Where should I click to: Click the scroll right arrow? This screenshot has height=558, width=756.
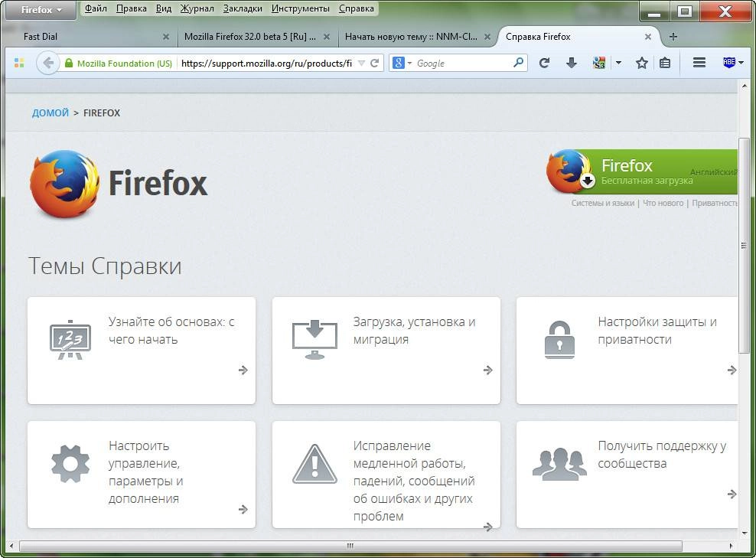[x=732, y=546]
